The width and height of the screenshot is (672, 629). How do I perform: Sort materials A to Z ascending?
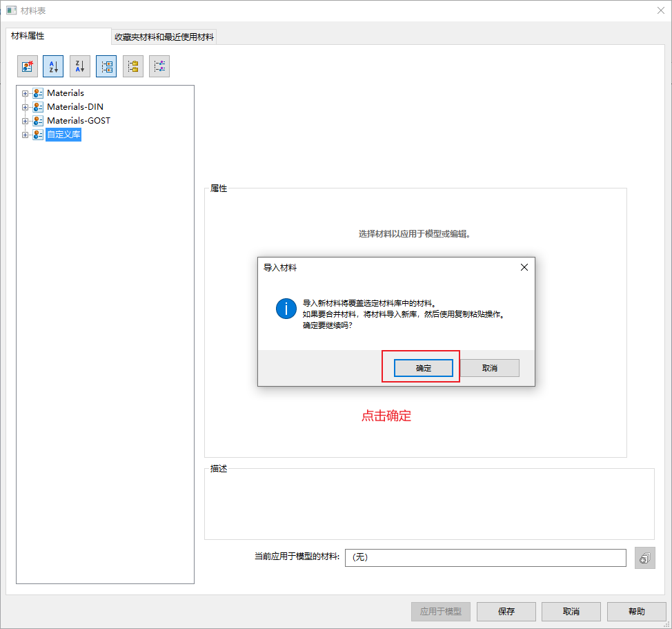click(53, 66)
